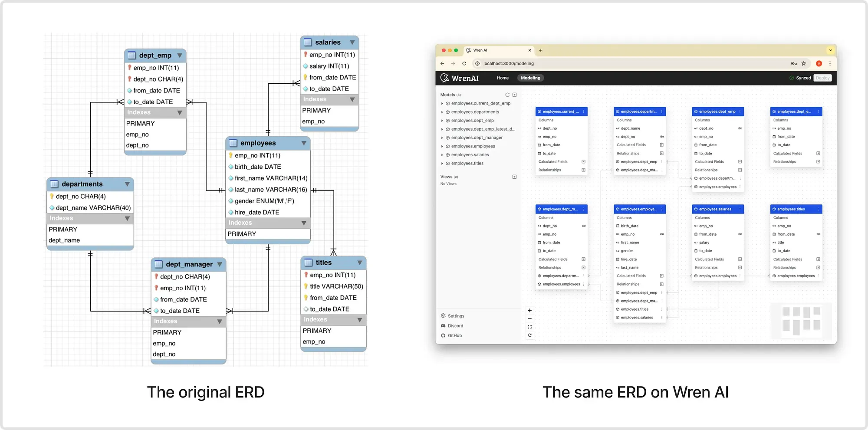Collapse Indexes section of departments table
Image resolution: width=868 pixels, height=430 pixels.
[x=127, y=218]
